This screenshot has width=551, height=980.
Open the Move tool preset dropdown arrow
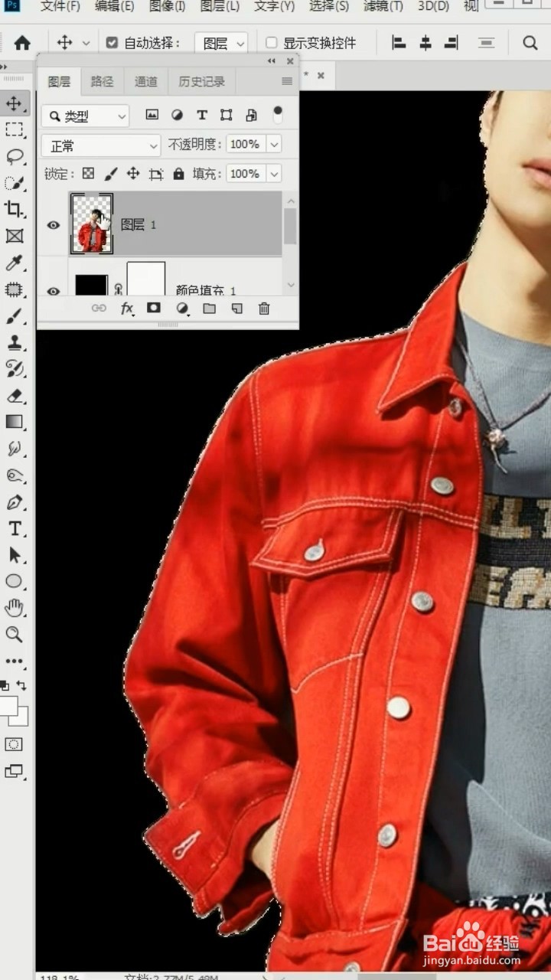pos(86,44)
